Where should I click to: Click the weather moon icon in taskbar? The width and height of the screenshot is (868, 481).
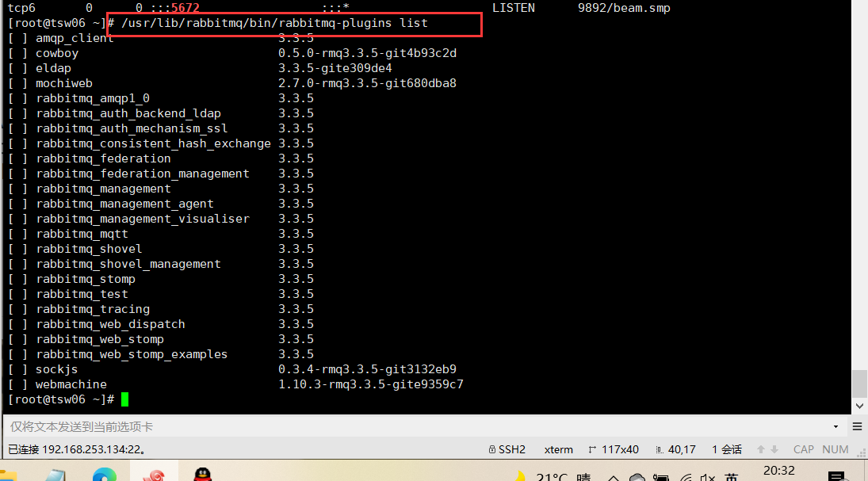coord(519,476)
